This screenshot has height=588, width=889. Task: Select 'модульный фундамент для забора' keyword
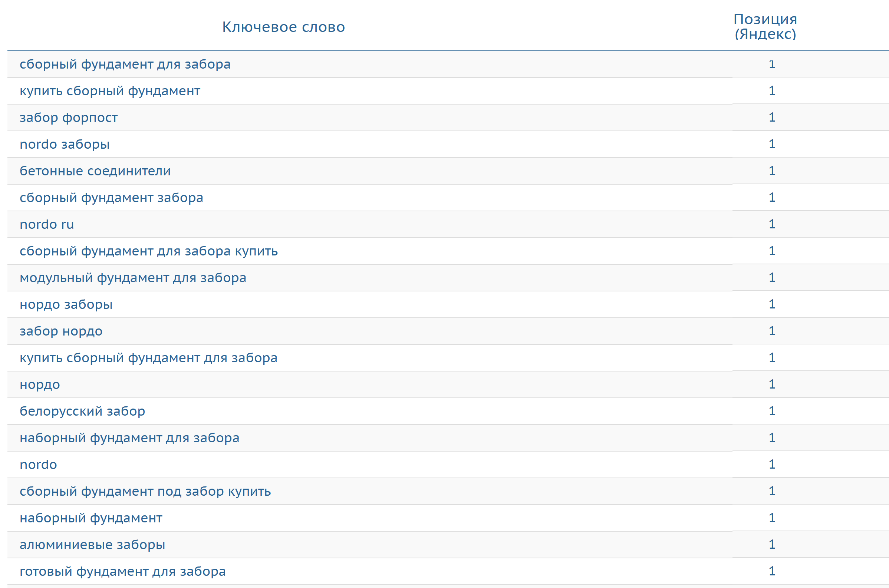[133, 278]
